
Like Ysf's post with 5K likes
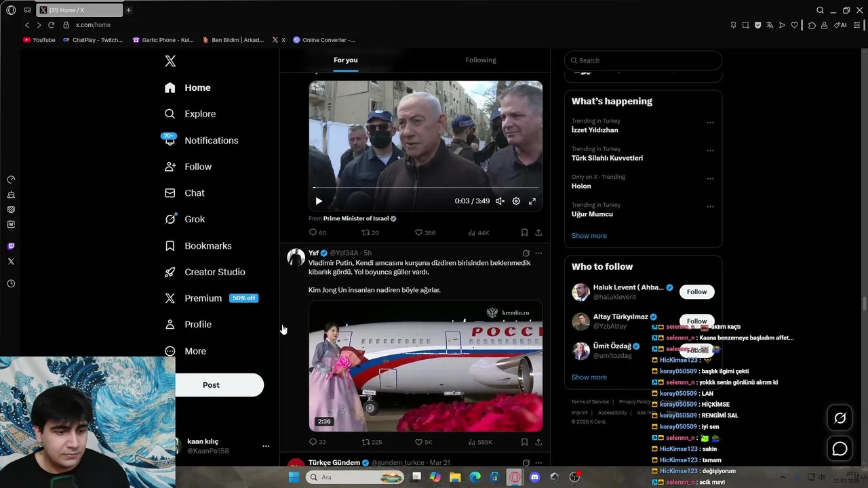coord(424,442)
